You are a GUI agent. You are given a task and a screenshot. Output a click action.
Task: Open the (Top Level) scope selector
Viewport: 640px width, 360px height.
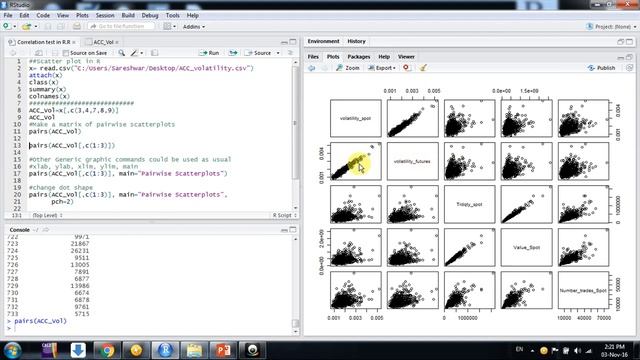tap(47, 215)
